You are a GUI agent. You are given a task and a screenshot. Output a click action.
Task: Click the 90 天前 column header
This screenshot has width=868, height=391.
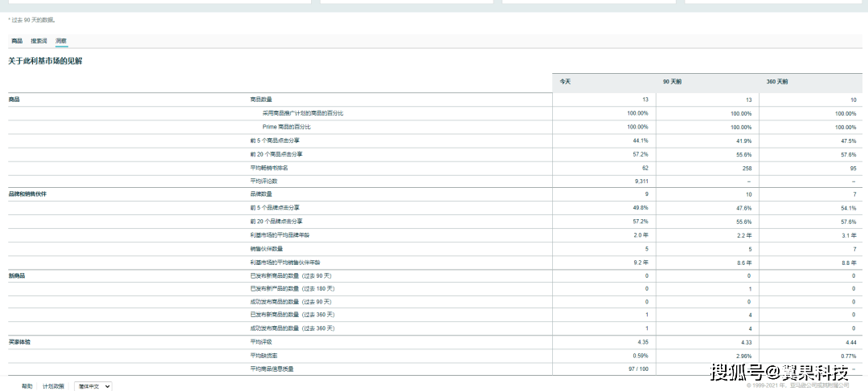click(x=672, y=82)
